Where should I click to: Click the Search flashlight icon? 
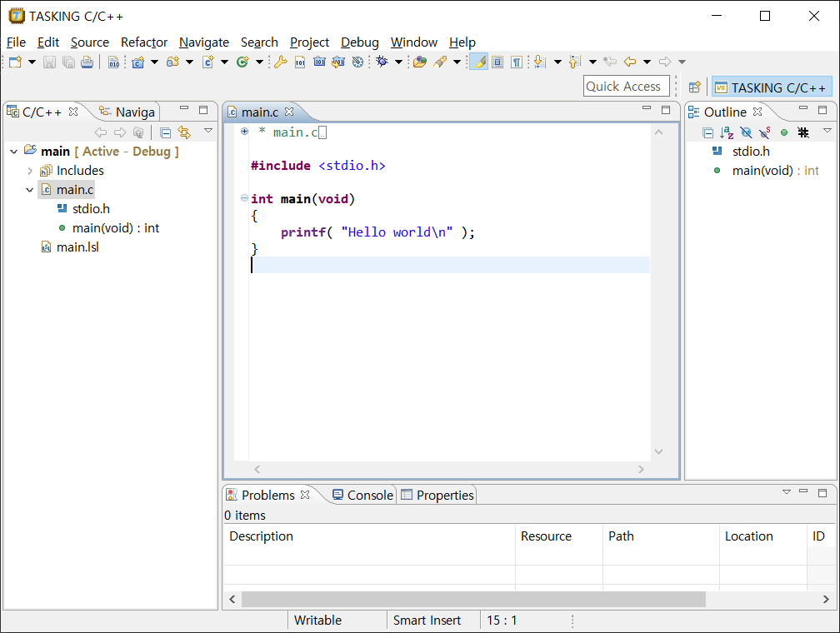(440, 62)
